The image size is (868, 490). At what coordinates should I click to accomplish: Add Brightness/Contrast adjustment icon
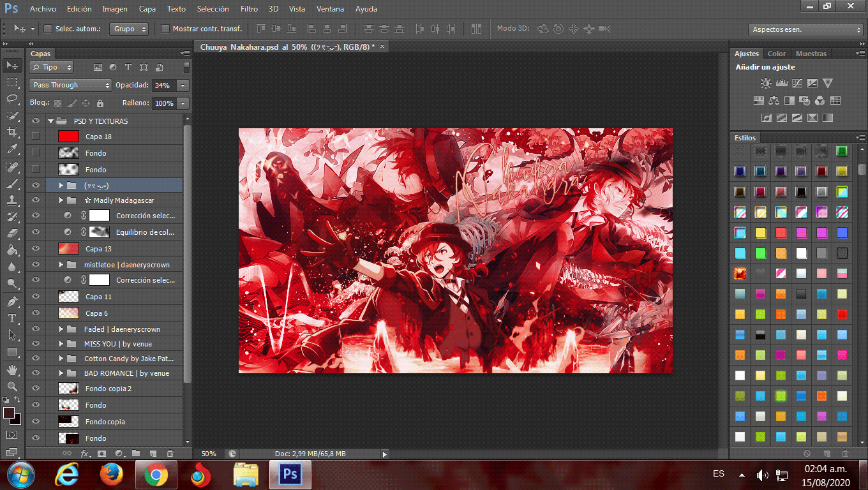pyautogui.click(x=766, y=83)
